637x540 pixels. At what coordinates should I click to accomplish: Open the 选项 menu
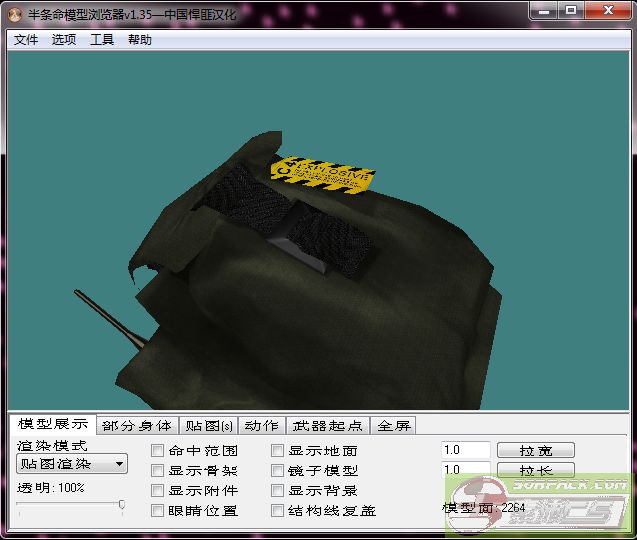click(x=64, y=40)
